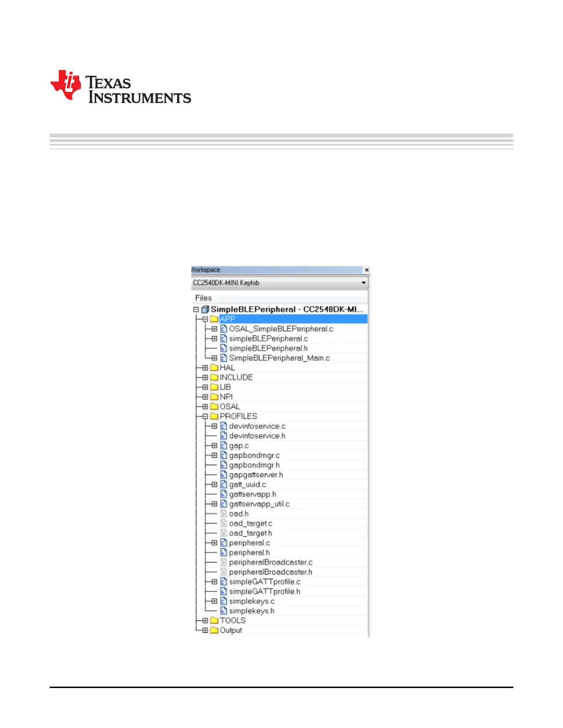This screenshot has height=728, width=563.
Task: Collapse the SimpleBLEPeripheral project root node
Action: click(196, 309)
